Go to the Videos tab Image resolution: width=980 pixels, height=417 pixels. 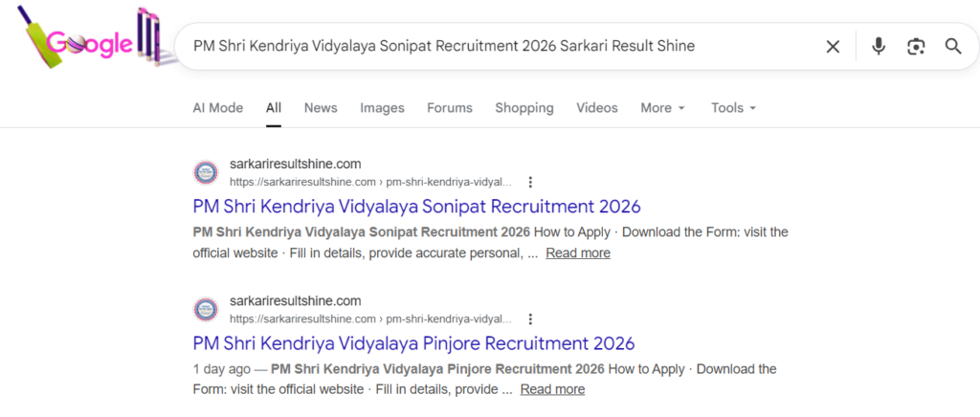coord(597,108)
